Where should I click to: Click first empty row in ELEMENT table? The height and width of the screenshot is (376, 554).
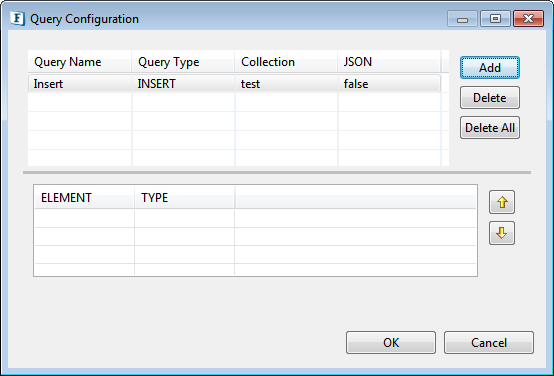click(255, 218)
